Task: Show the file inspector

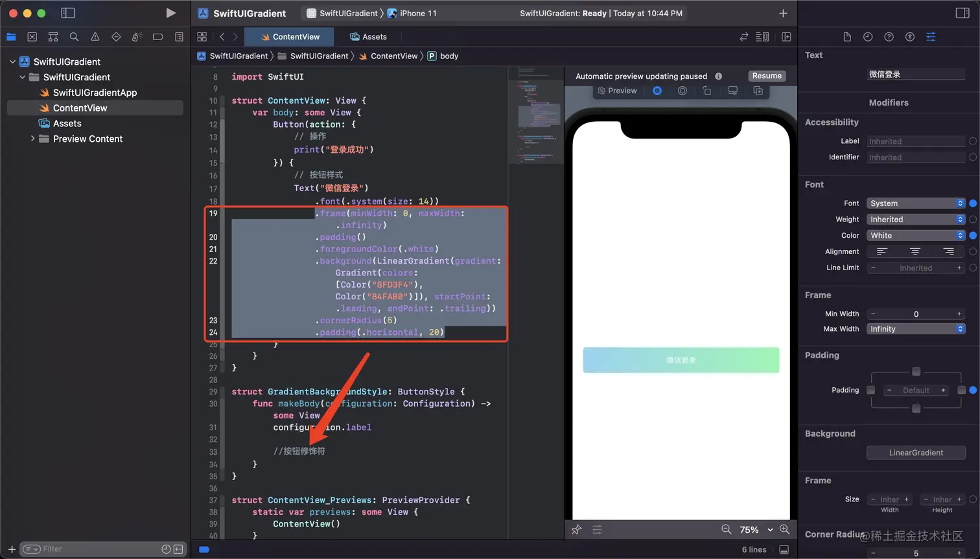Action: click(847, 37)
